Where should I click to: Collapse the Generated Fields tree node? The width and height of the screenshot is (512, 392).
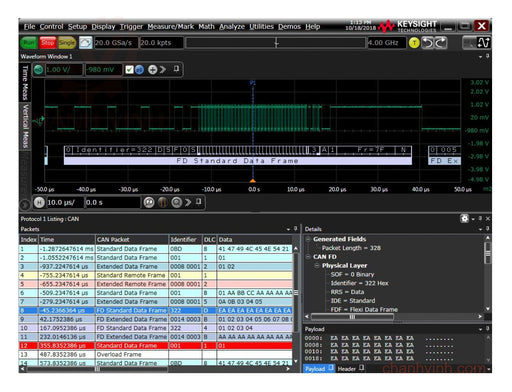point(308,239)
